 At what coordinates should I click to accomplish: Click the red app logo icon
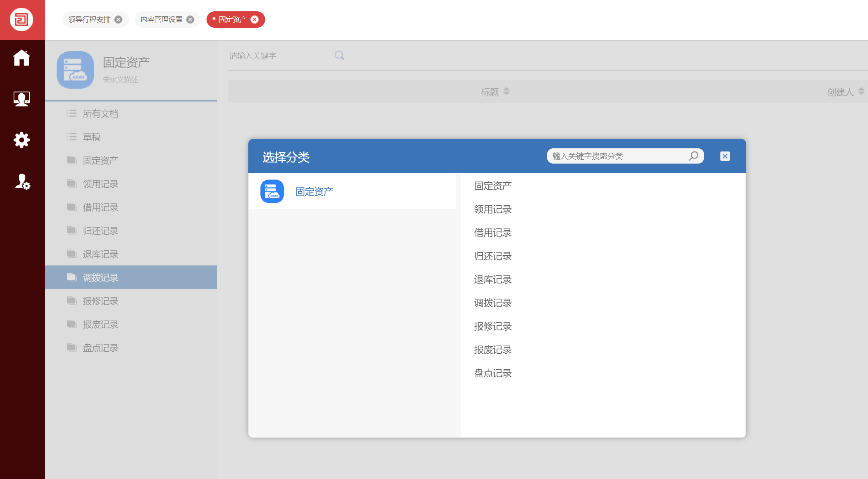[x=21, y=20]
